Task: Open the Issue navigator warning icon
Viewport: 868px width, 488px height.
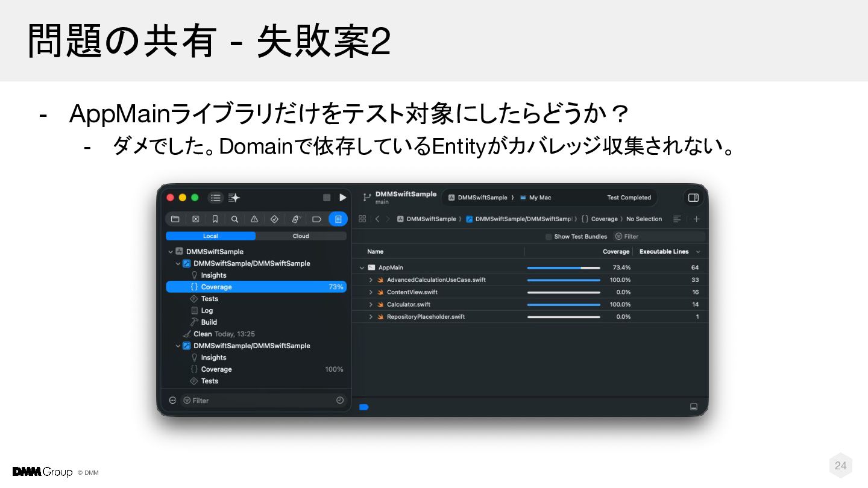Action: tap(254, 219)
